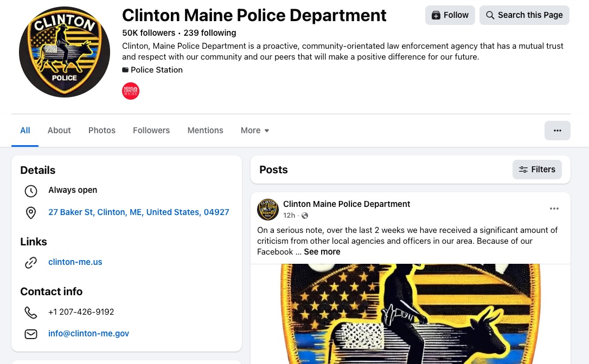Click the post author's small avatar

268,210
